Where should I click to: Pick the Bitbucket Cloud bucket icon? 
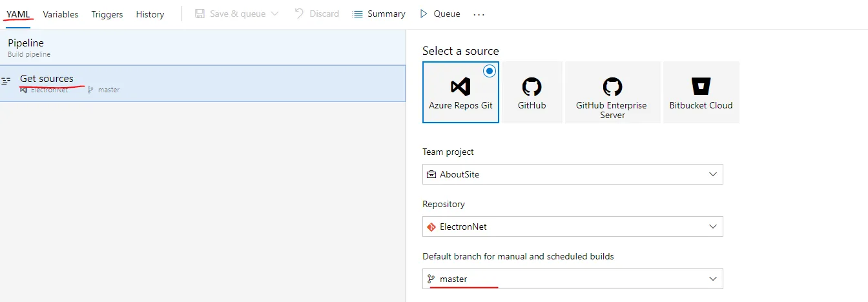pyautogui.click(x=701, y=86)
